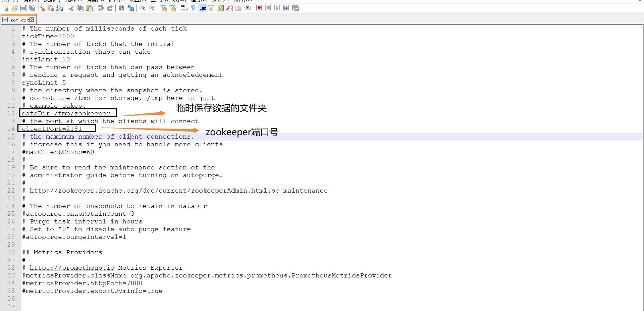Click the line "## Metrics Providers"
This screenshot has width=644, height=311.
click(62, 252)
